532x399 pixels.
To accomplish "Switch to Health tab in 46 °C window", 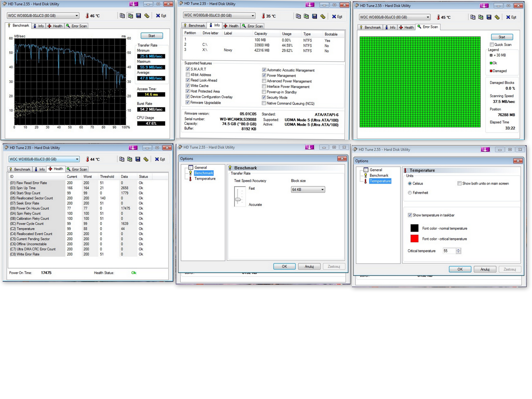I will coord(55,26).
